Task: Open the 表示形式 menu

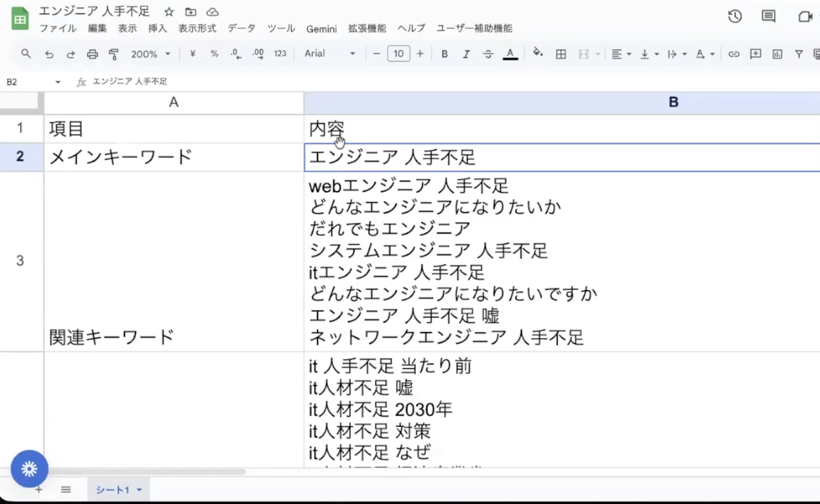Action: click(x=197, y=28)
